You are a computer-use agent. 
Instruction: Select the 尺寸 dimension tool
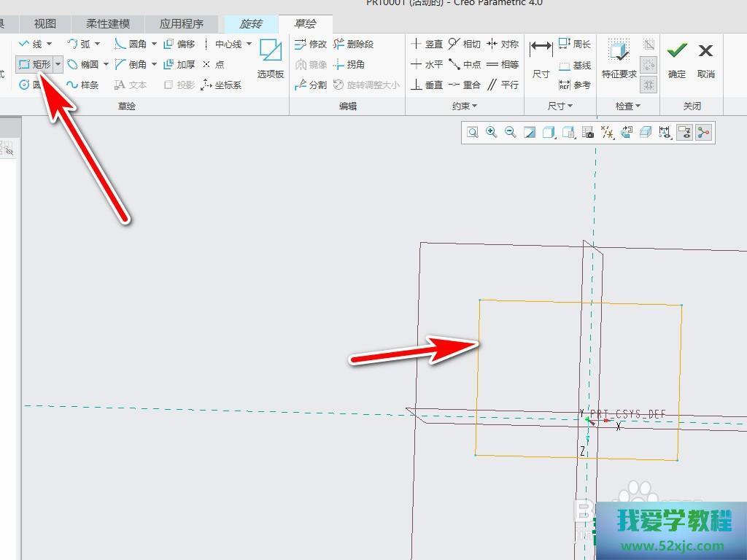[x=541, y=58]
